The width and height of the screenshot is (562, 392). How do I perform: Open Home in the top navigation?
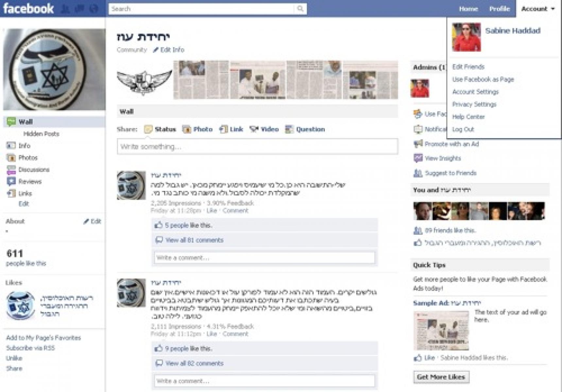[x=468, y=9]
